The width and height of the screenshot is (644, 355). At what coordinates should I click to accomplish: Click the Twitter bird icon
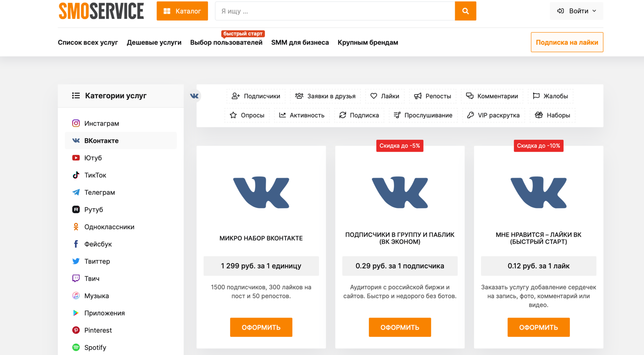[x=76, y=261]
